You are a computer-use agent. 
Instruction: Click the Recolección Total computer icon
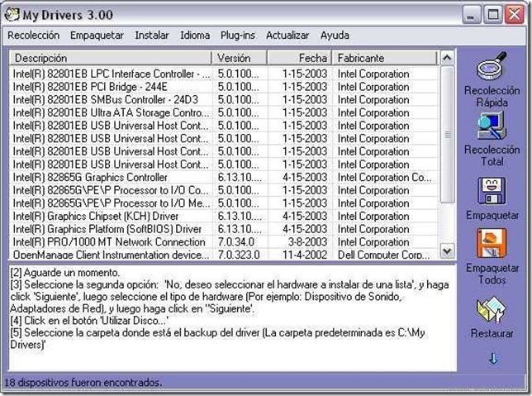492,126
